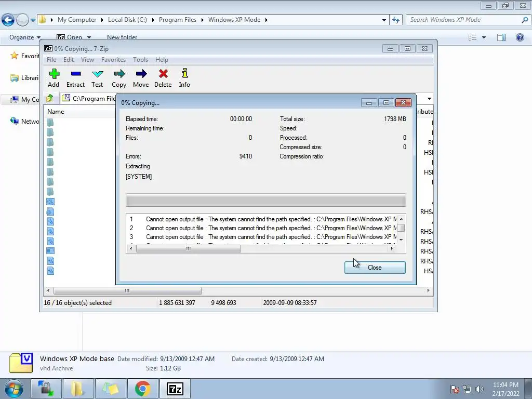Image resolution: width=532 pixels, height=399 pixels.
Task: Click the copying progress bar
Action: point(265,200)
